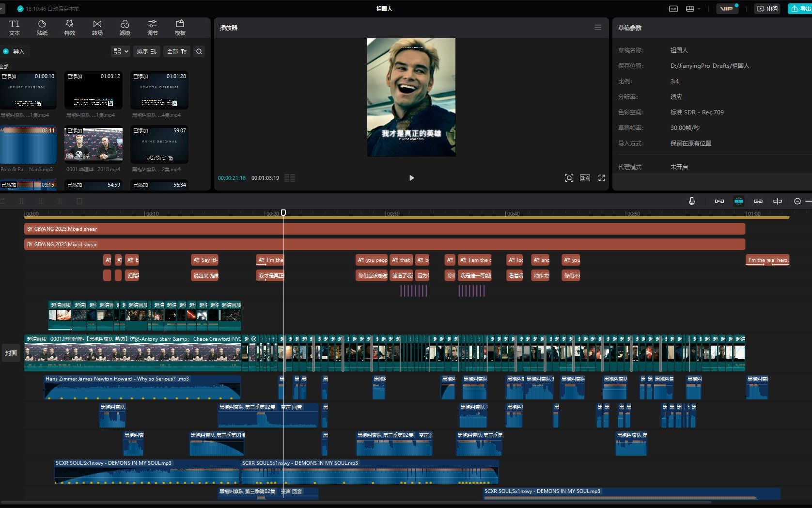Screen dimensions: 812x508
Task: Toggle main track magnet icon
Action: tap(719, 201)
